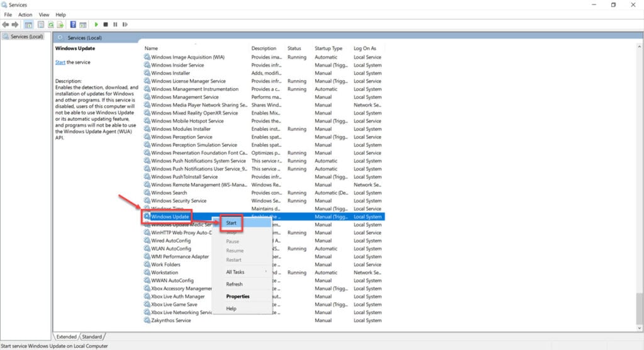Click gear icon beside Xbox Live Auth Manager
This screenshot has width=644, height=350.
[147, 296]
